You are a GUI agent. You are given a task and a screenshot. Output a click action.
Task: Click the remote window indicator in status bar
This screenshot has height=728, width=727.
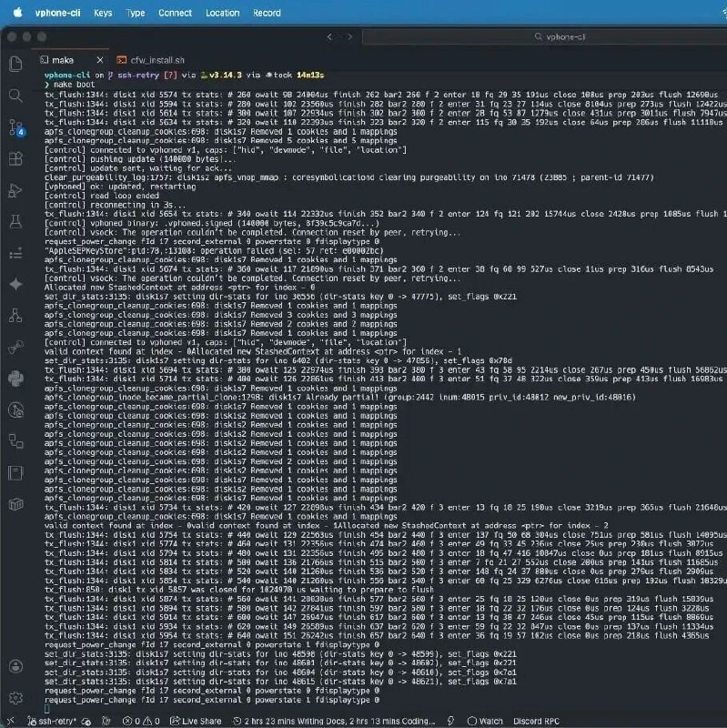pyautogui.click(x=10, y=721)
